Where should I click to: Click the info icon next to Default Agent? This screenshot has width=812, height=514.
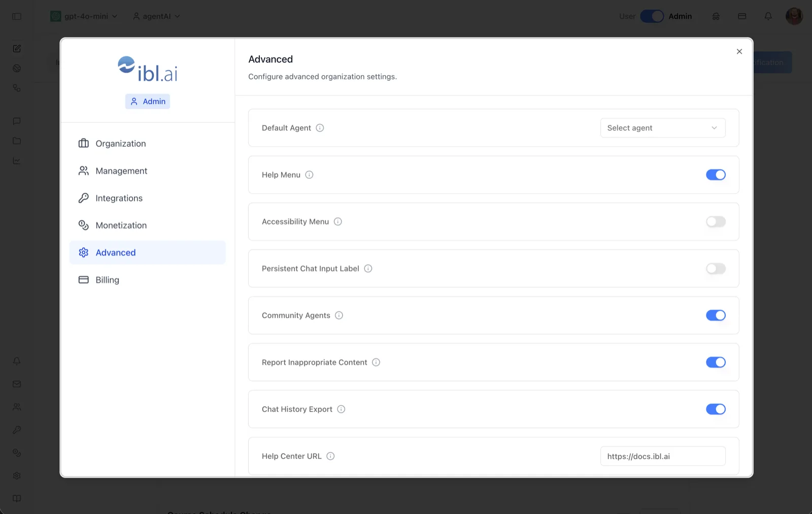tap(320, 128)
